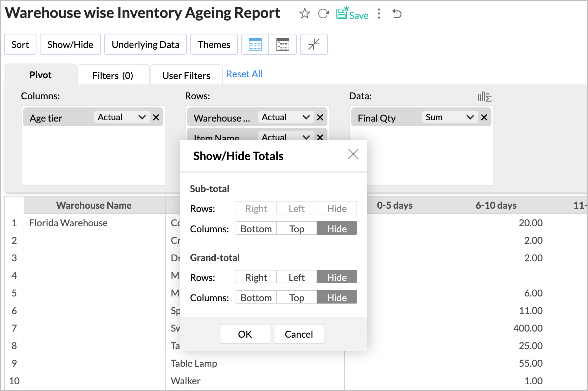Remove Age tier from Columns
The height and width of the screenshot is (391, 588).
pos(156,117)
